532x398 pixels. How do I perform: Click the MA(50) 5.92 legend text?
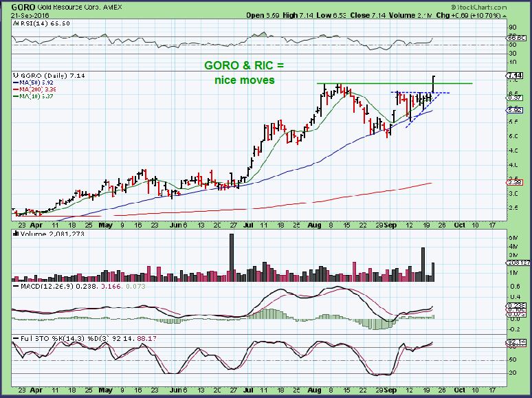[x=36, y=82]
